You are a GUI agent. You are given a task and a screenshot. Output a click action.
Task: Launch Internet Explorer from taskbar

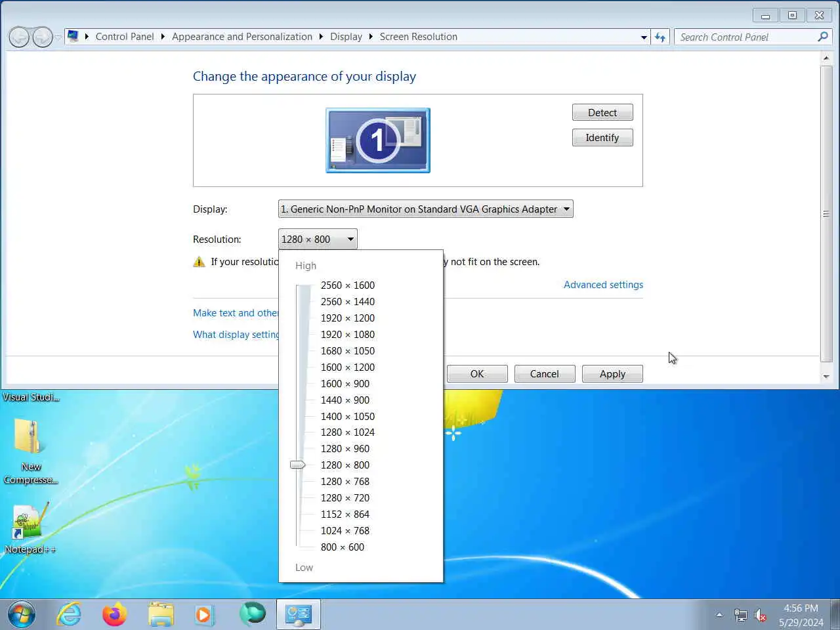pos(69,615)
